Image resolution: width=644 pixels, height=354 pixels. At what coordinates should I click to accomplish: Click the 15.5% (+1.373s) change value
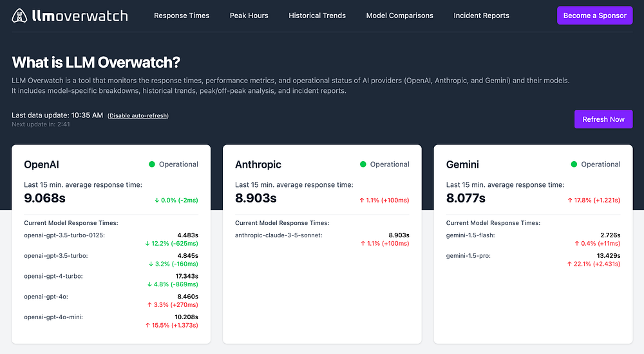(172, 326)
